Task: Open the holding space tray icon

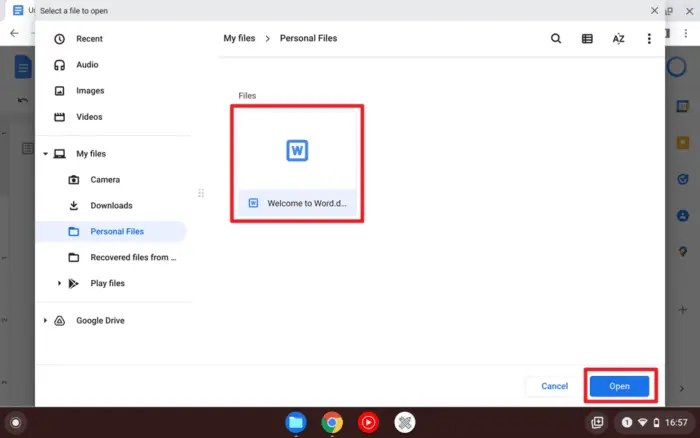Action: [597, 422]
